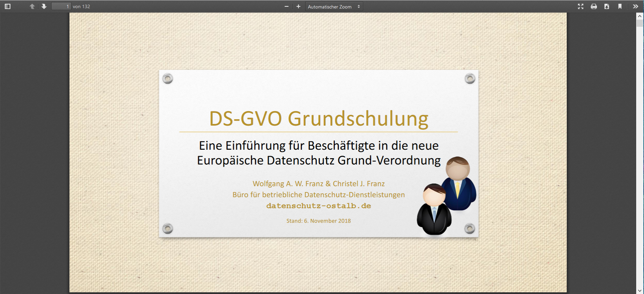This screenshot has width=644, height=294.
Task: Switch to presentation mode
Action: (x=581, y=6)
